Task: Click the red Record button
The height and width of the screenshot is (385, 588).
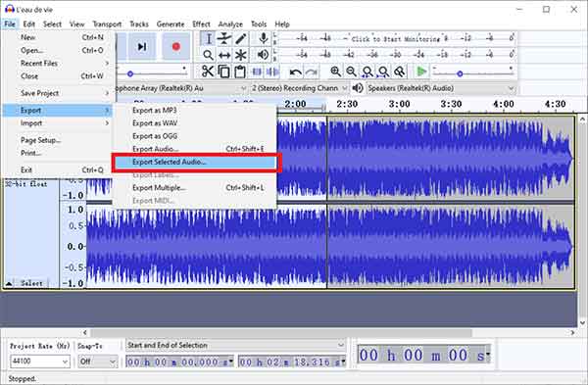Action: [x=175, y=47]
